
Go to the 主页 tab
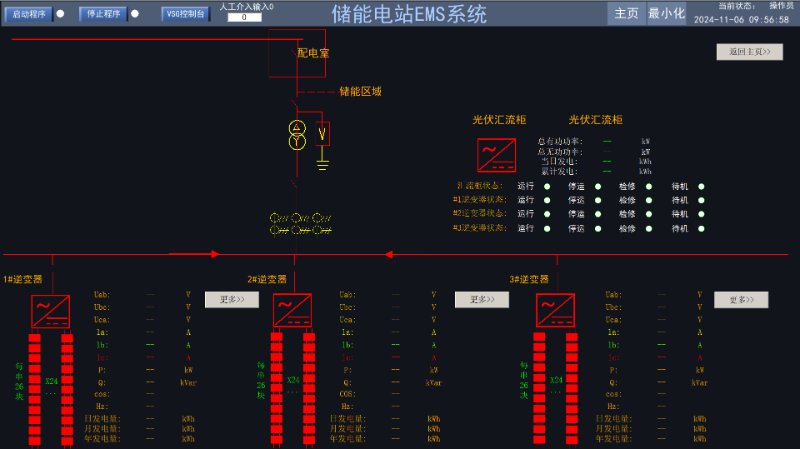[626, 14]
